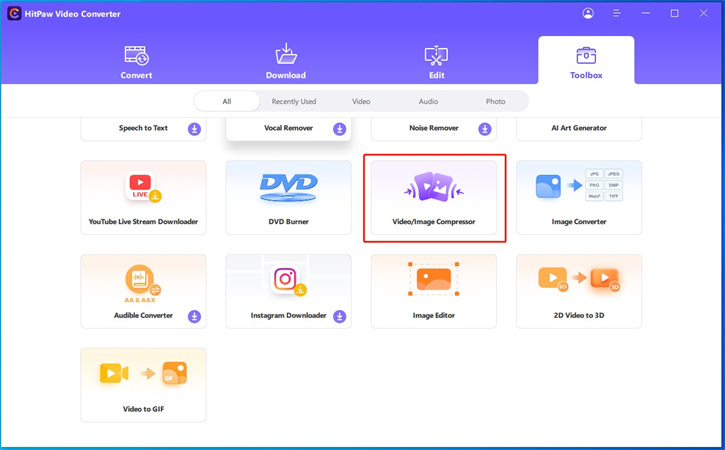Viewport: 725px width, 450px height.
Task: Click YouTube Live Stream Downloader label
Action: click(x=143, y=222)
